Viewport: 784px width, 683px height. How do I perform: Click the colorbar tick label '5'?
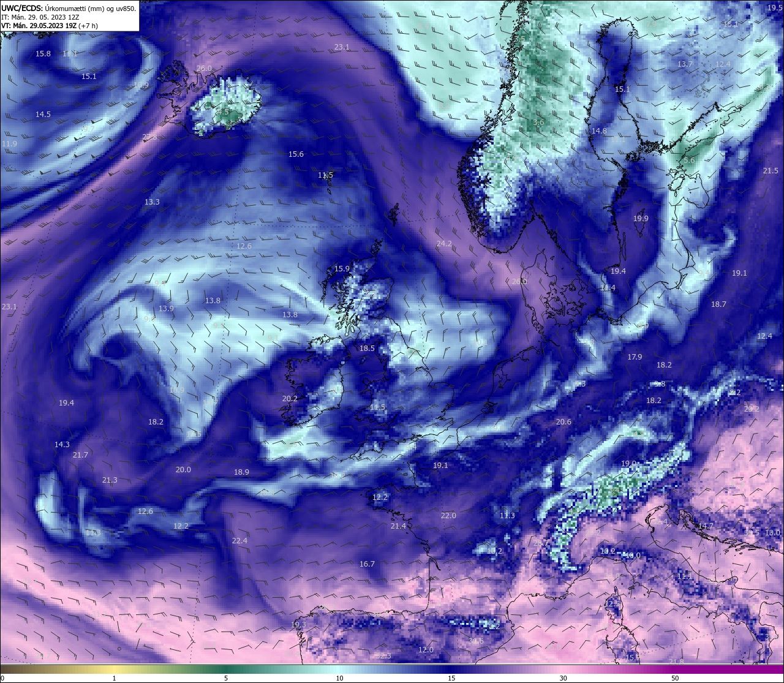tap(226, 678)
